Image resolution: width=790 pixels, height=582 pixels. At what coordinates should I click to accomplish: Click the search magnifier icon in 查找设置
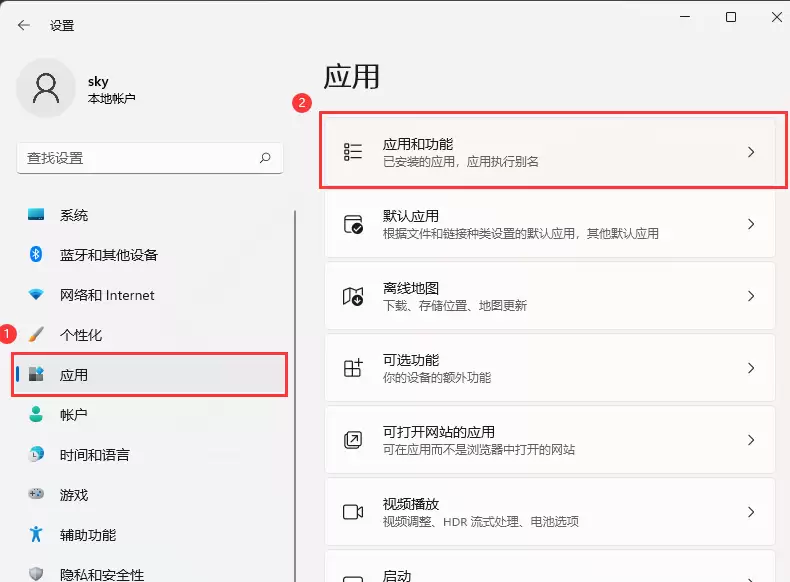tap(265, 158)
